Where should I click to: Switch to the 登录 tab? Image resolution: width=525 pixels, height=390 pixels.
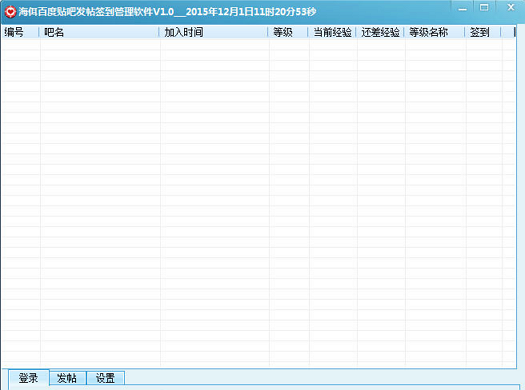point(29,378)
